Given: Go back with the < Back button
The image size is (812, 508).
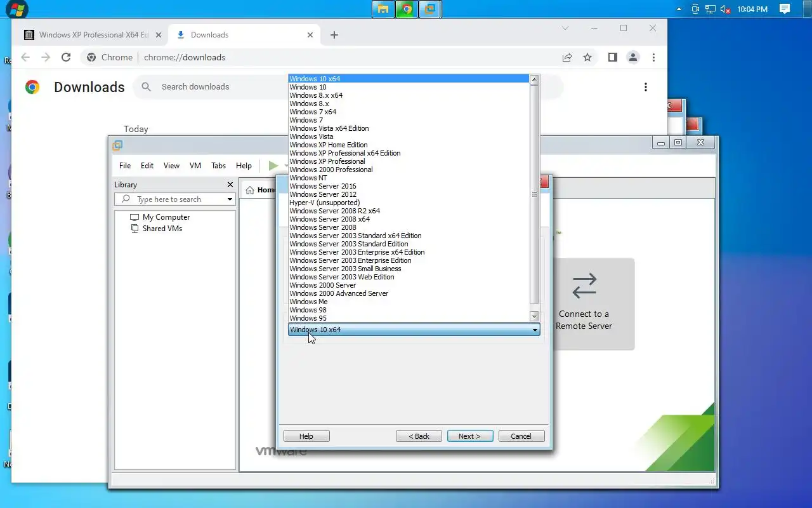Looking at the screenshot, I should coord(419,436).
